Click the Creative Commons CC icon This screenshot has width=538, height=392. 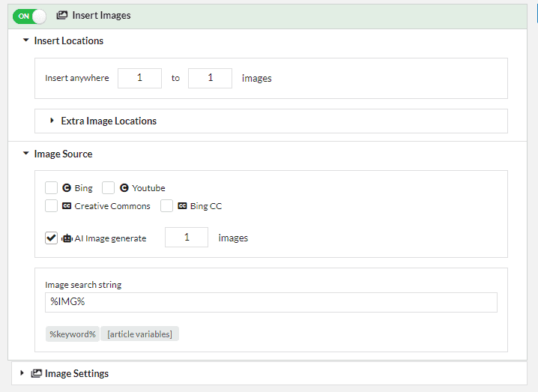[x=67, y=206]
